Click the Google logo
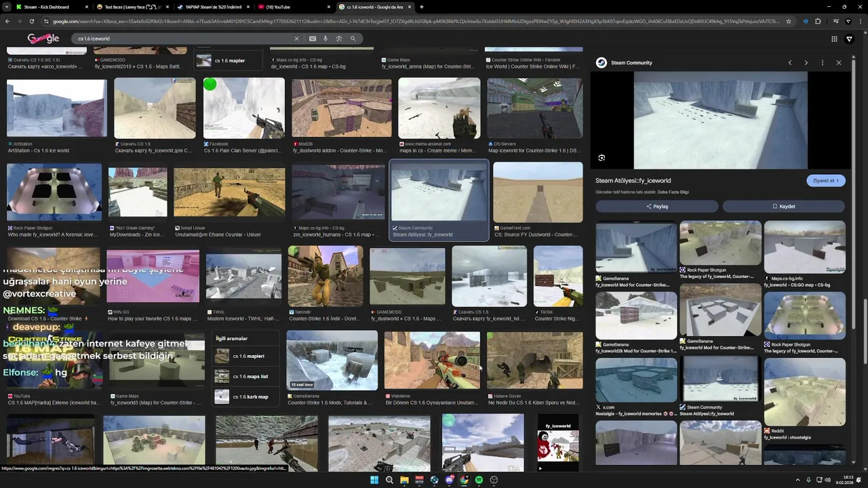This screenshot has width=868, height=488. coord(43,39)
